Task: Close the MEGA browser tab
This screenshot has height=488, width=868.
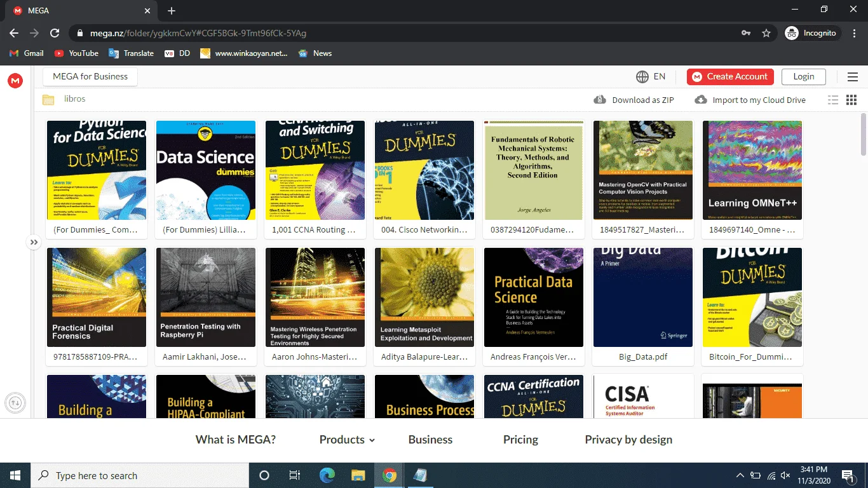Action: (147, 11)
